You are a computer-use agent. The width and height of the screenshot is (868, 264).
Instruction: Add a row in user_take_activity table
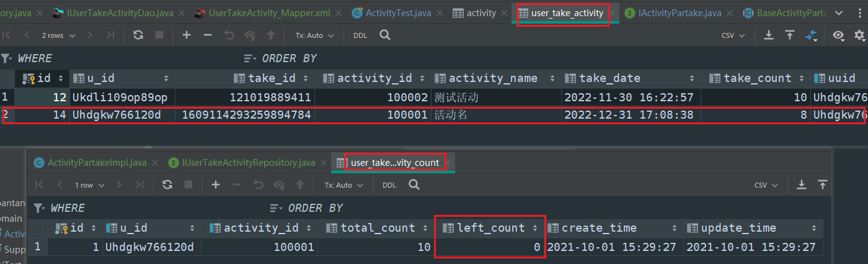[x=187, y=35]
